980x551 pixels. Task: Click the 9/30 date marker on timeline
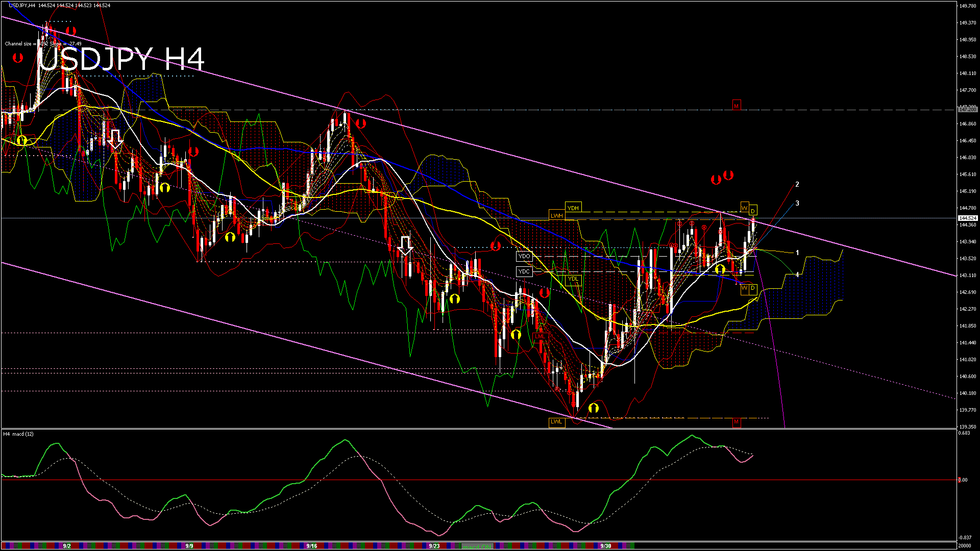(x=606, y=546)
